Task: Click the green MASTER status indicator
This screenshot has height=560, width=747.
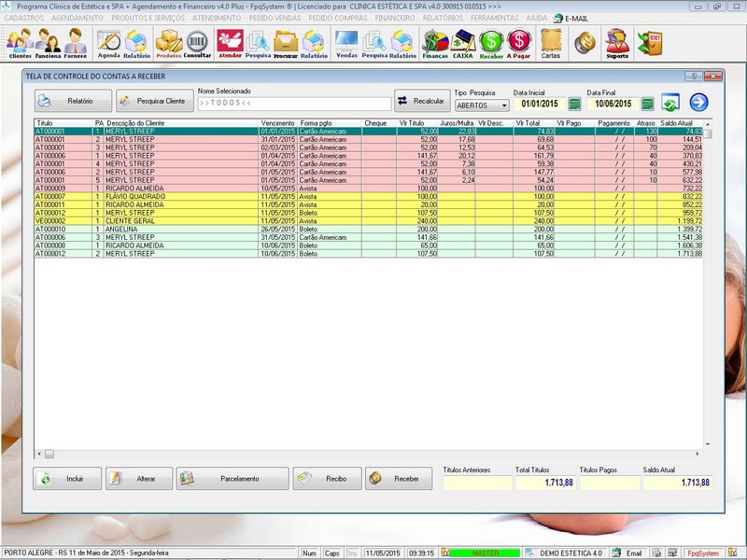Action: click(485, 553)
